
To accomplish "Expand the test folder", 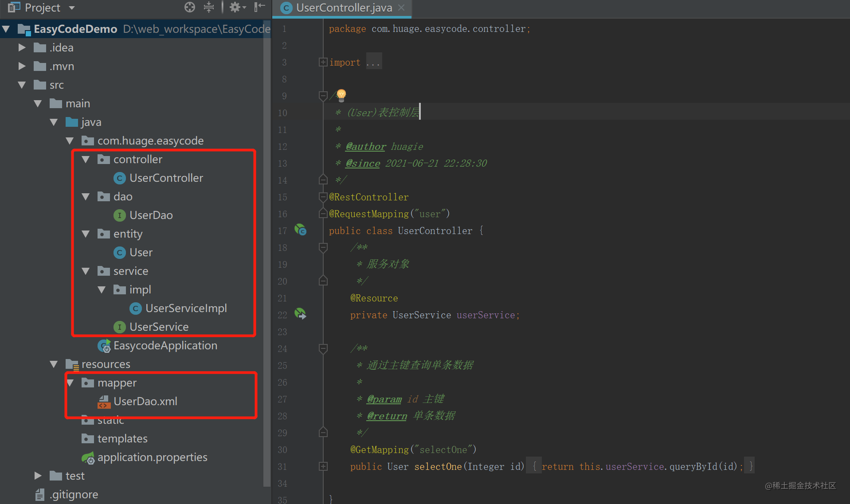I will 38,476.
